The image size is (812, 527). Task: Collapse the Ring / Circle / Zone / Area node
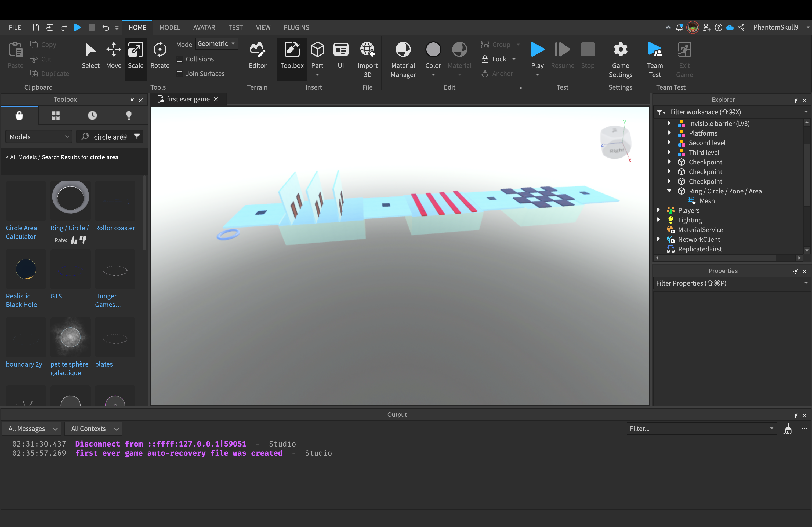tap(669, 191)
